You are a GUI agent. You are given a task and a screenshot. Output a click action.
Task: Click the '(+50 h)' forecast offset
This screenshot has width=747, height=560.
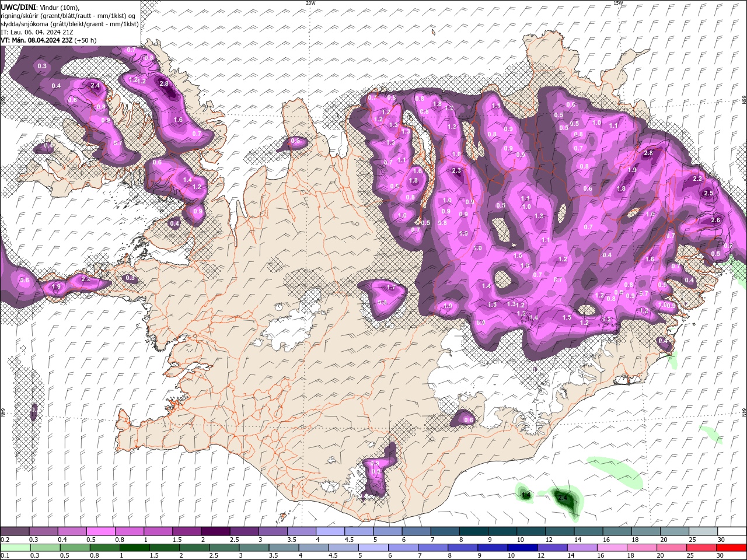pyautogui.click(x=86, y=40)
